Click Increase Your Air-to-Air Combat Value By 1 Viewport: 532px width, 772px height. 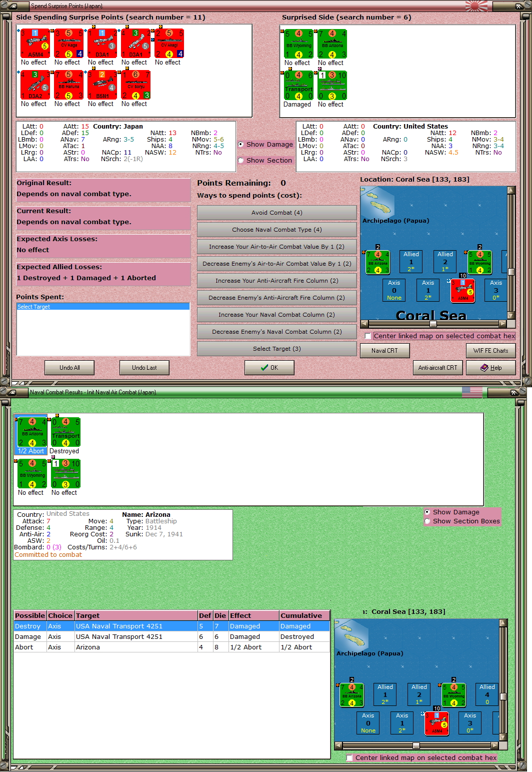coord(276,247)
